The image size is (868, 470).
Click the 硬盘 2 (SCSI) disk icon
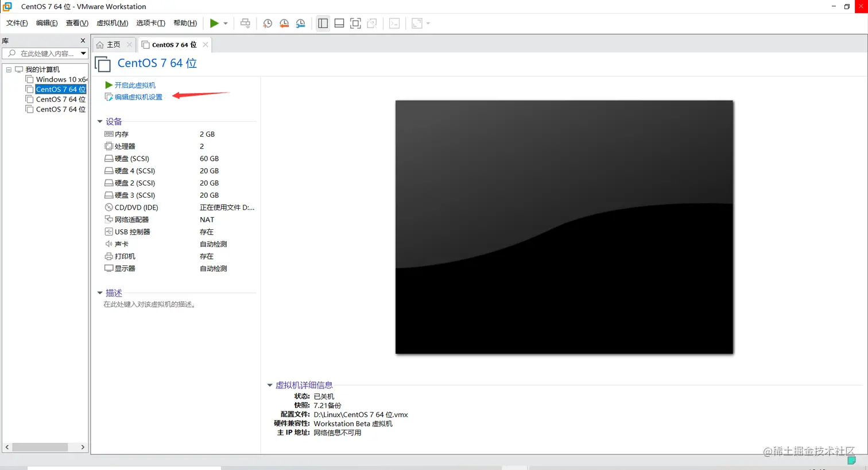pos(108,183)
